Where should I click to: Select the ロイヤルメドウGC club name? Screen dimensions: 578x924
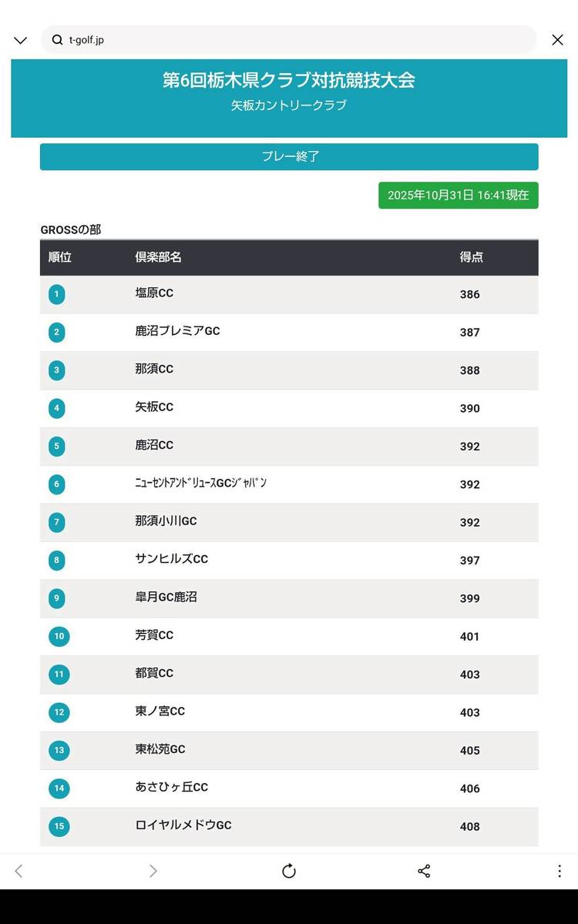tap(183, 825)
